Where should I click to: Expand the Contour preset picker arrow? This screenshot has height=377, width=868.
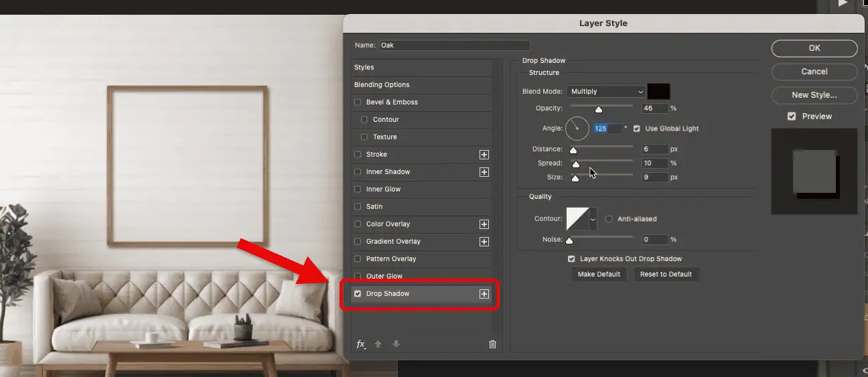coord(593,219)
